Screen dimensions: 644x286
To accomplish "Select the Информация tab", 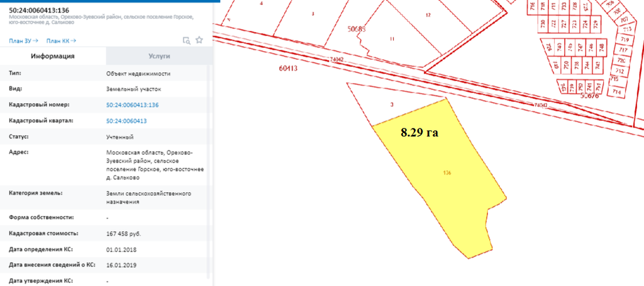I will coord(53,56).
